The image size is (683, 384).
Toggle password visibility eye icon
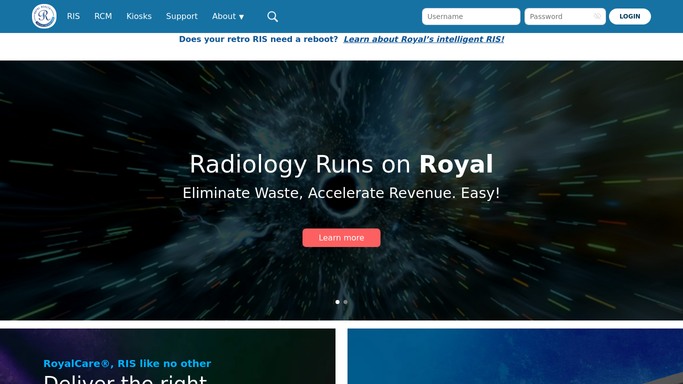click(x=597, y=17)
